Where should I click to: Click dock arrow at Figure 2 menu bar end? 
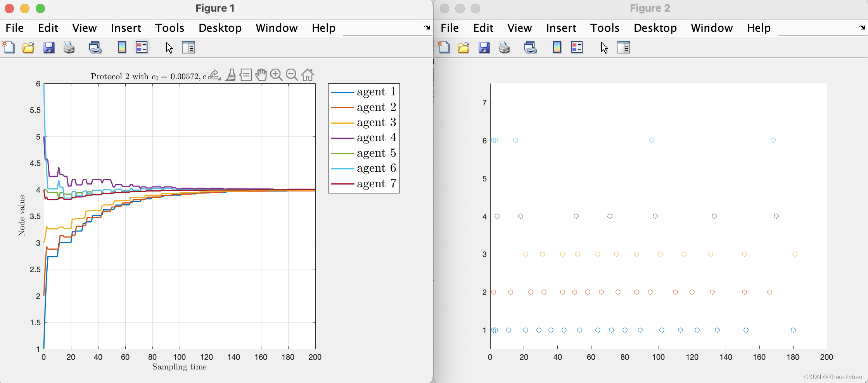[862, 28]
